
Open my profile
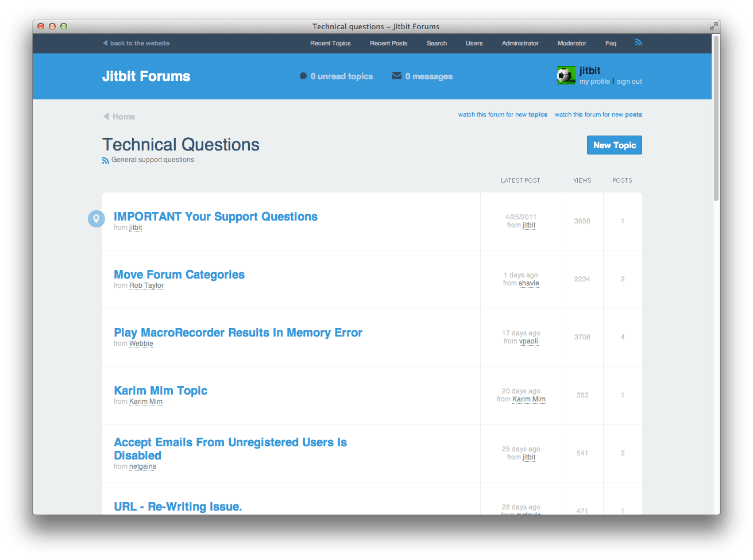click(x=595, y=82)
